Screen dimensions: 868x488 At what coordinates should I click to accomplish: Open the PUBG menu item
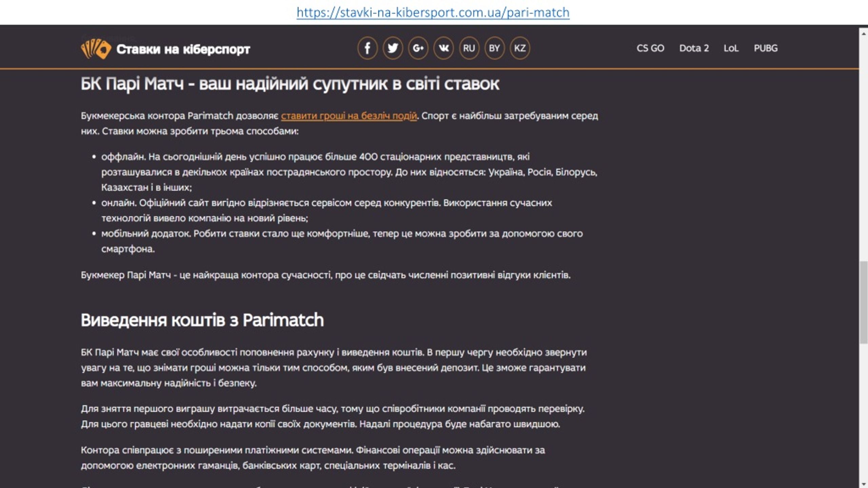(766, 48)
